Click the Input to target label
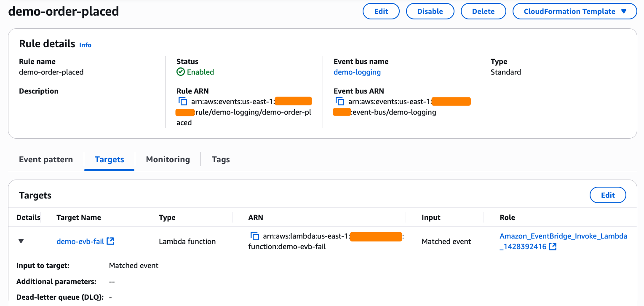 [43, 266]
